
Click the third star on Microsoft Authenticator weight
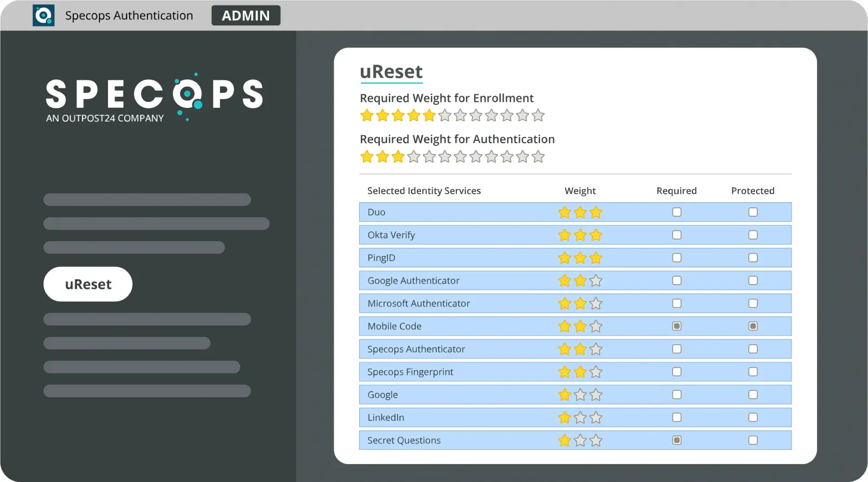[x=596, y=303]
